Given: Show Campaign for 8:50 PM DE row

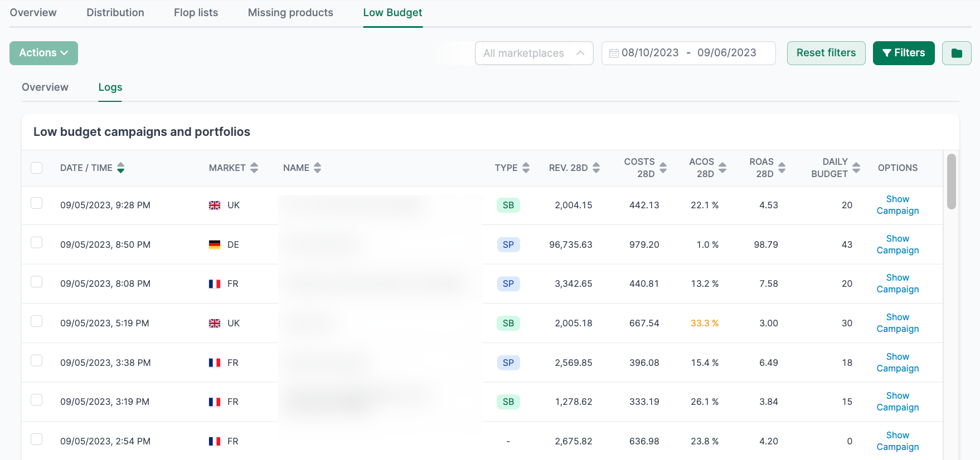Looking at the screenshot, I should (897, 244).
